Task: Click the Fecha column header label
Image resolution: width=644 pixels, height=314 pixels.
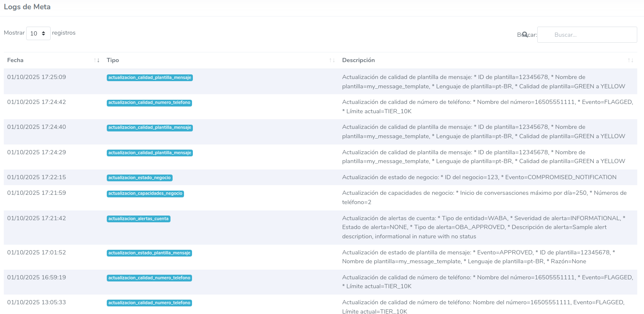Action: point(16,60)
